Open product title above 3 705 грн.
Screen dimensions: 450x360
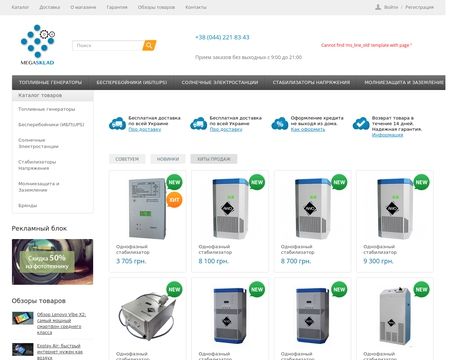(133, 249)
